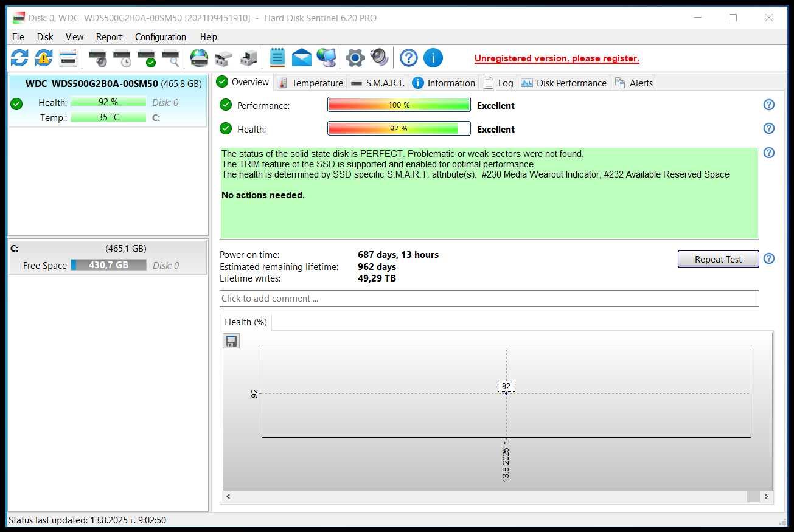The height and width of the screenshot is (532, 794).
Task: Click the globe over disk toolbar icon
Action: point(199,58)
